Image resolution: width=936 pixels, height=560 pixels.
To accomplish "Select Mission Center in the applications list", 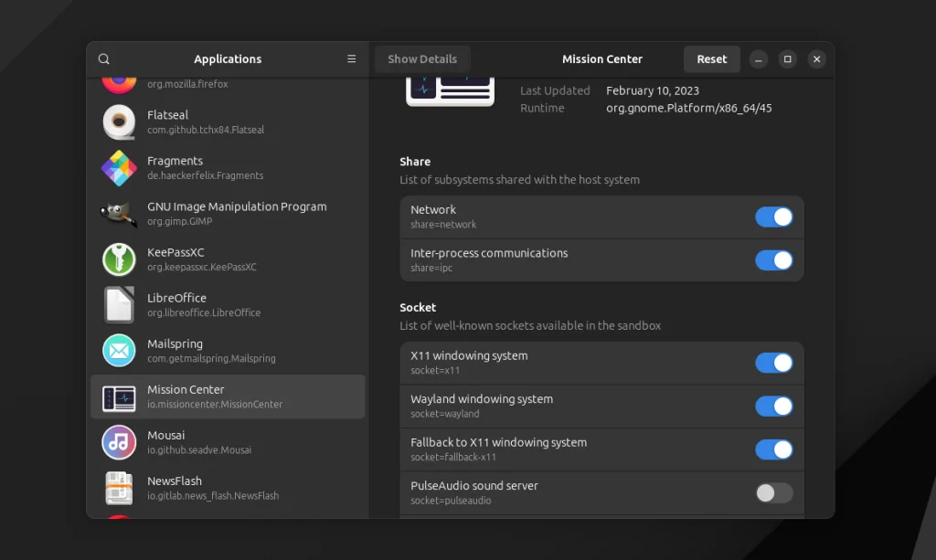I will [x=228, y=396].
